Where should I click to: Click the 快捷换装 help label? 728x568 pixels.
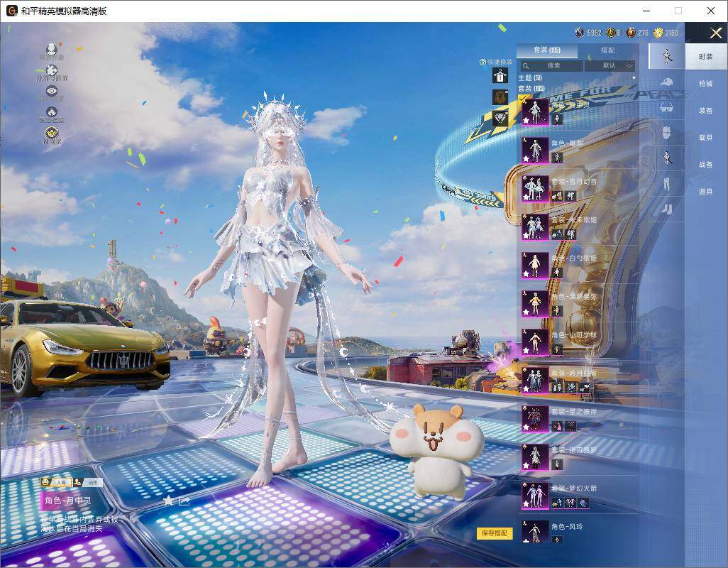496,62
